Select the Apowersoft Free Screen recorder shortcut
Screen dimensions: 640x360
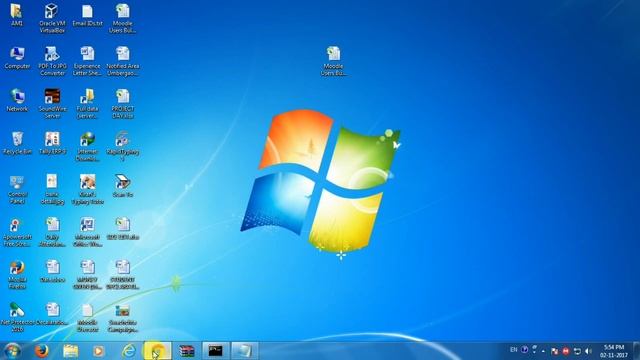17,232
